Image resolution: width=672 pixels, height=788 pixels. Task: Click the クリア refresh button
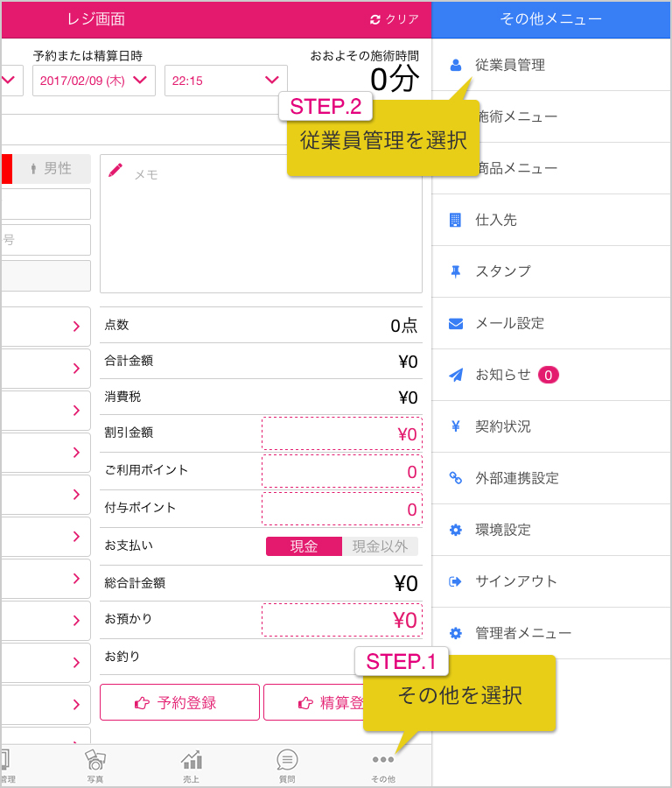click(x=395, y=19)
